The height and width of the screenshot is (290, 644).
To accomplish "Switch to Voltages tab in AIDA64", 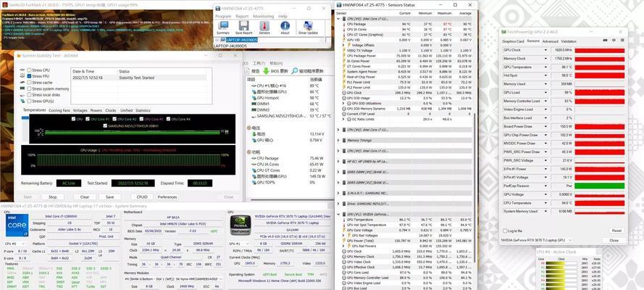I will 80,110.
